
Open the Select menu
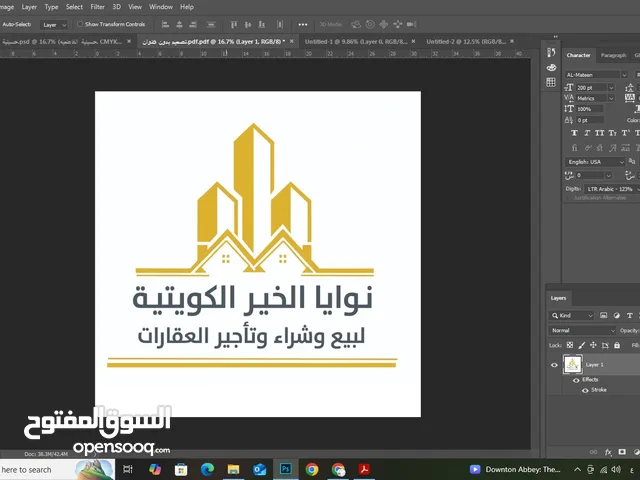74,7
